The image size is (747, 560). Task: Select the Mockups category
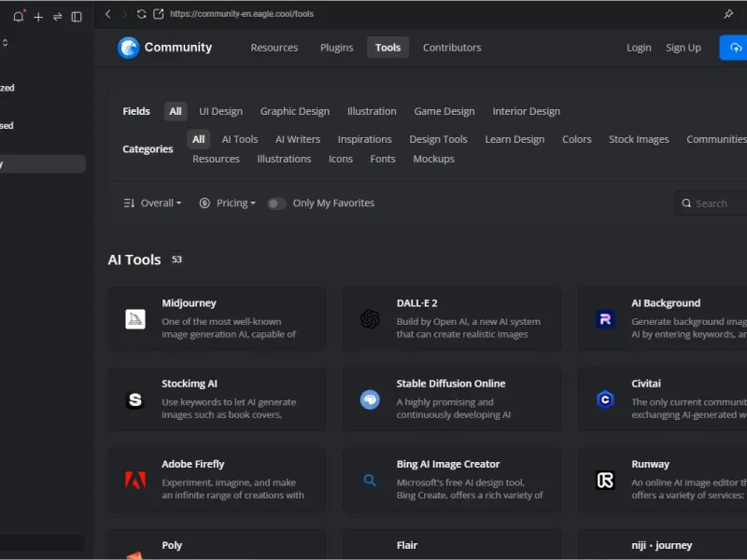click(x=433, y=159)
